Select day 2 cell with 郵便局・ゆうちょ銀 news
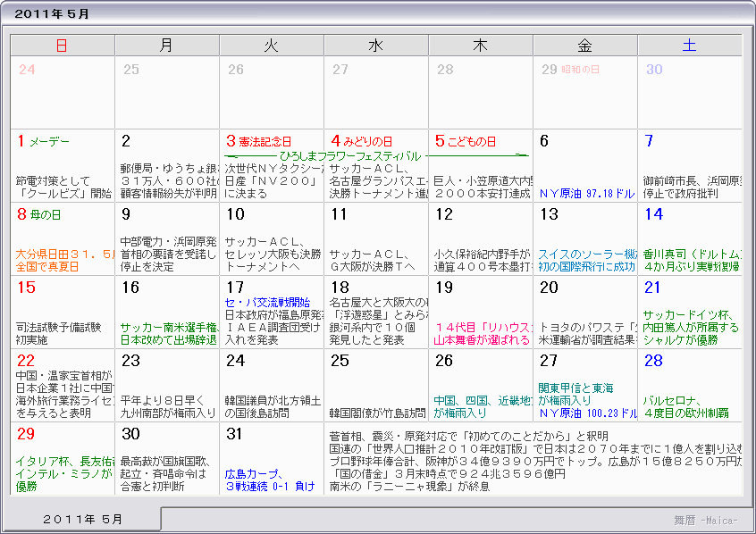 click(167, 165)
